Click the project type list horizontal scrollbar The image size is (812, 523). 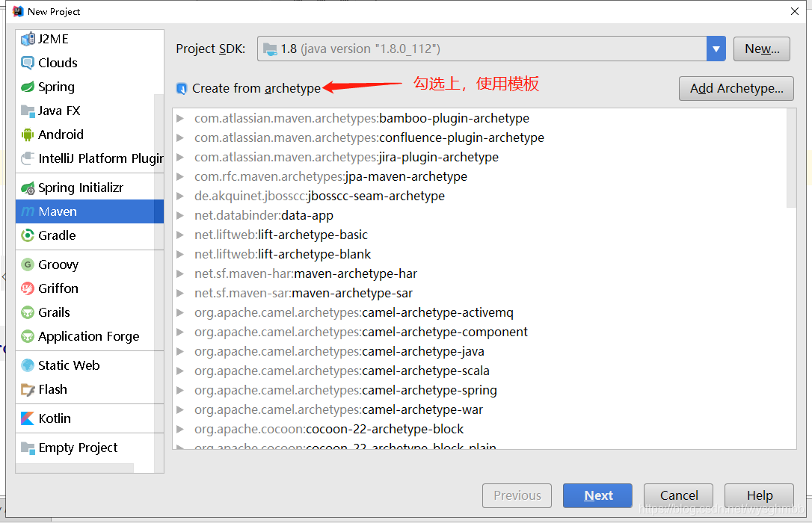75,468
